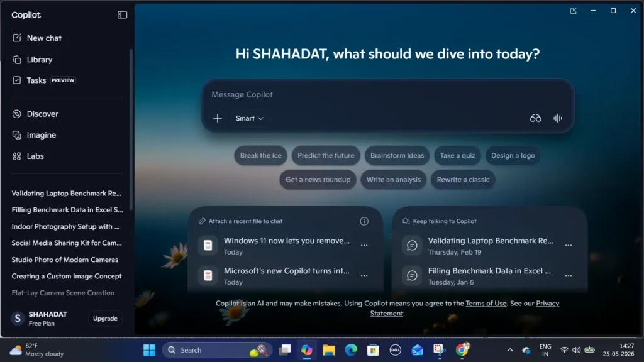The width and height of the screenshot is (644, 362).
Task: Attach 'Microsoft's new Copilot turns int...' file
Action: click(274, 276)
